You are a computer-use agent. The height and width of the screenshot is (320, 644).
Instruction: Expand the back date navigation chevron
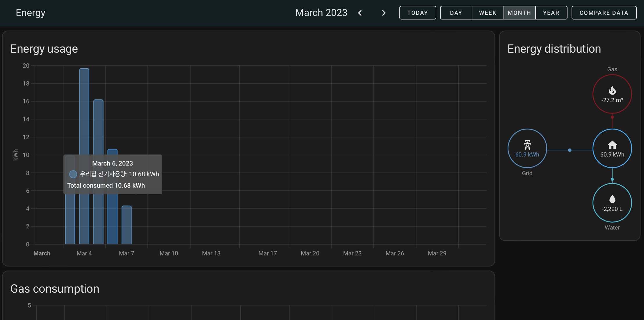(360, 13)
